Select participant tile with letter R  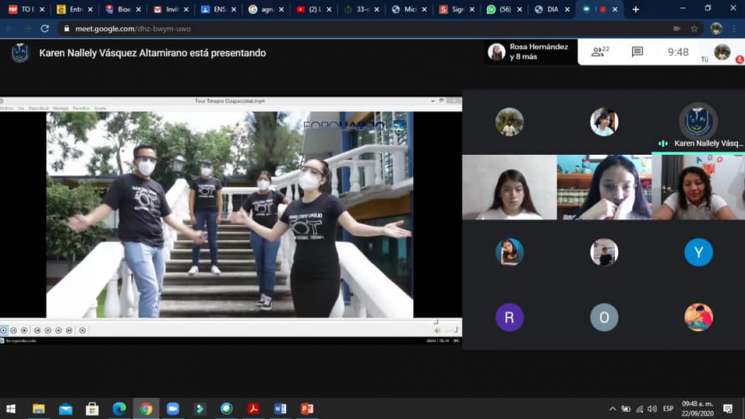509,317
